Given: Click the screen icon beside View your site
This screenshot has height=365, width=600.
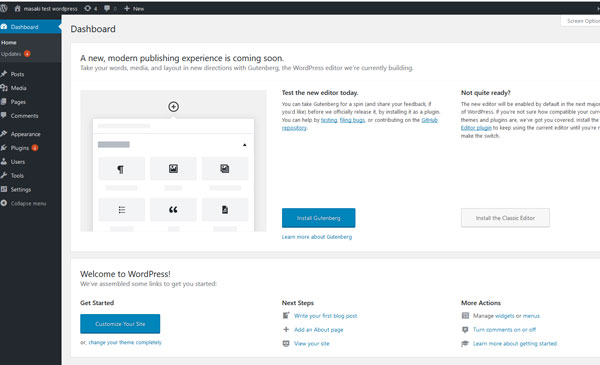Looking at the screenshot, I should 286,343.
